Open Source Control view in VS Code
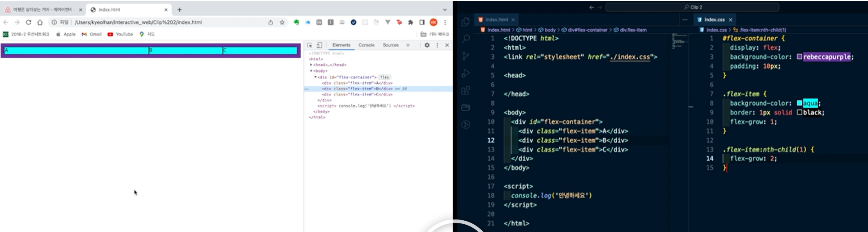Image resolution: width=868 pixels, height=232 pixels. coord(466,56)
